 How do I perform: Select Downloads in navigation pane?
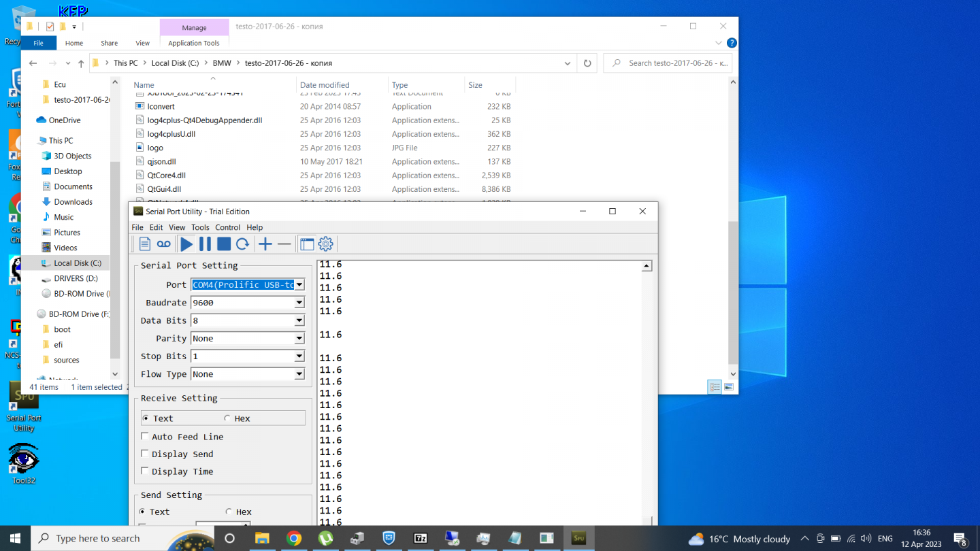coord(73,202)
